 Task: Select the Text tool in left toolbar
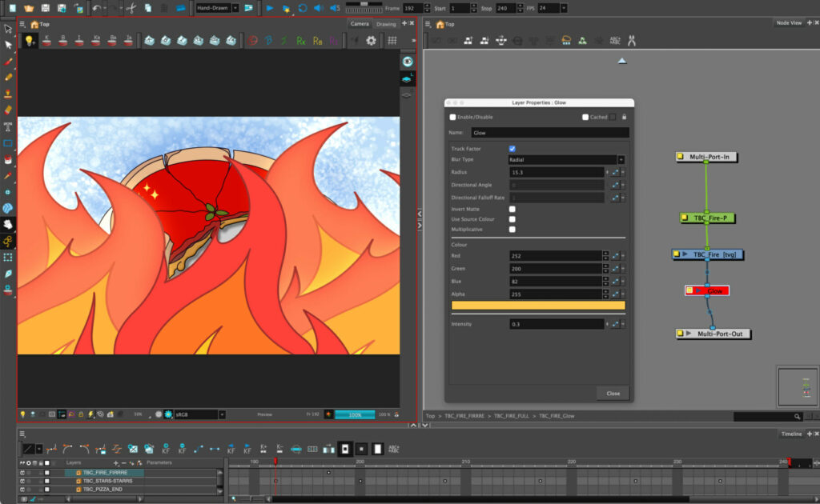tap(8, 126)
